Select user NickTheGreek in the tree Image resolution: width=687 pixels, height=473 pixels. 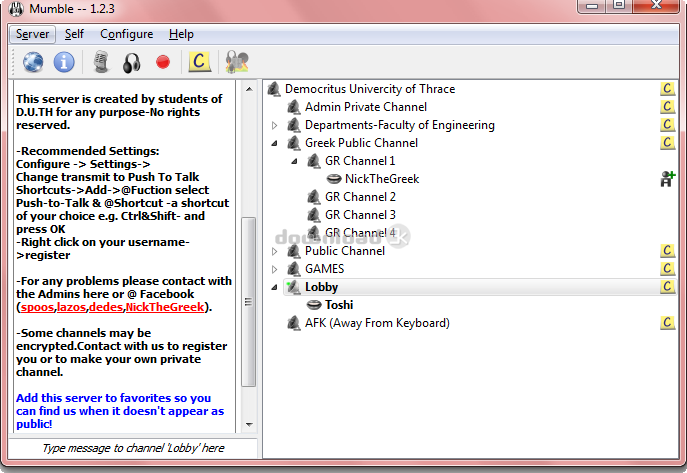coord(382,179)
